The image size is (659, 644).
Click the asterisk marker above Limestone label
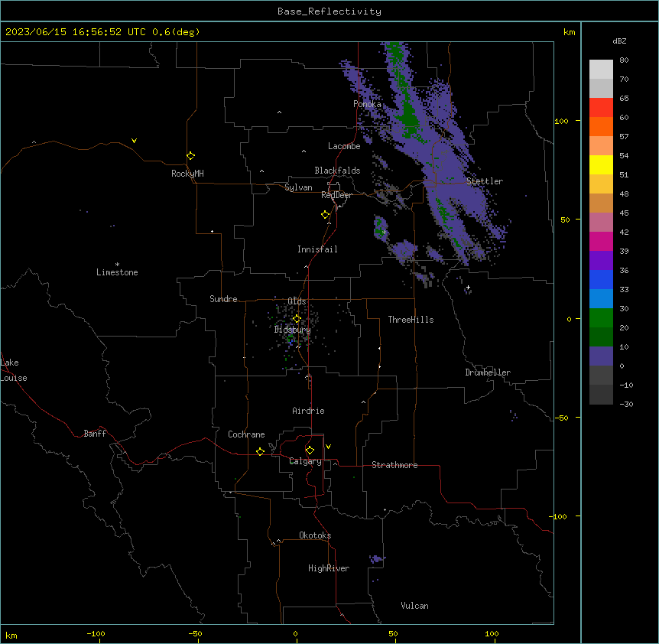pos(117,265)
